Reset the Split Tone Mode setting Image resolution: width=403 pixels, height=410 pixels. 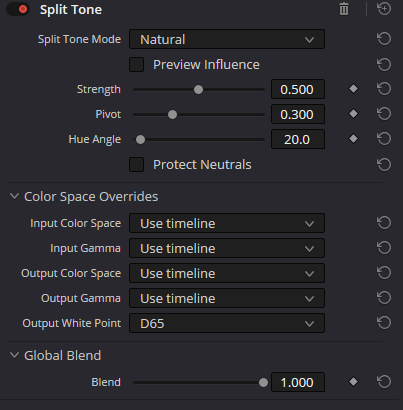384,39
